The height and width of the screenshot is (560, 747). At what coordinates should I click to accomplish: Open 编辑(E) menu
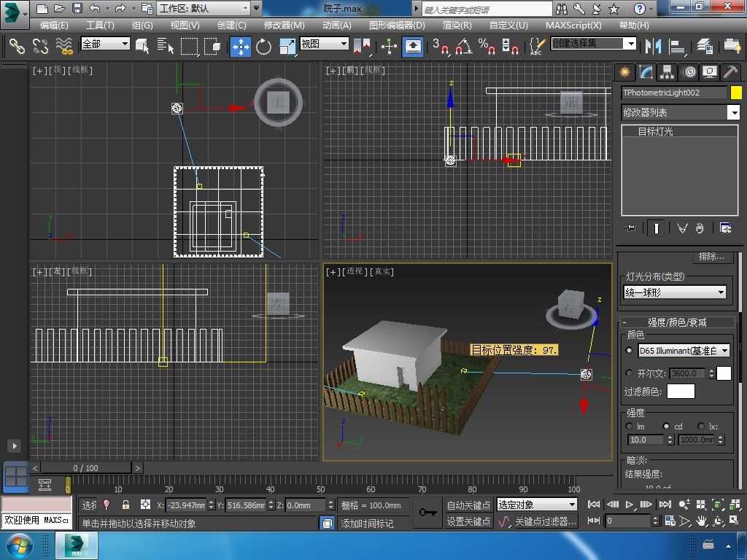click(54, 26)
